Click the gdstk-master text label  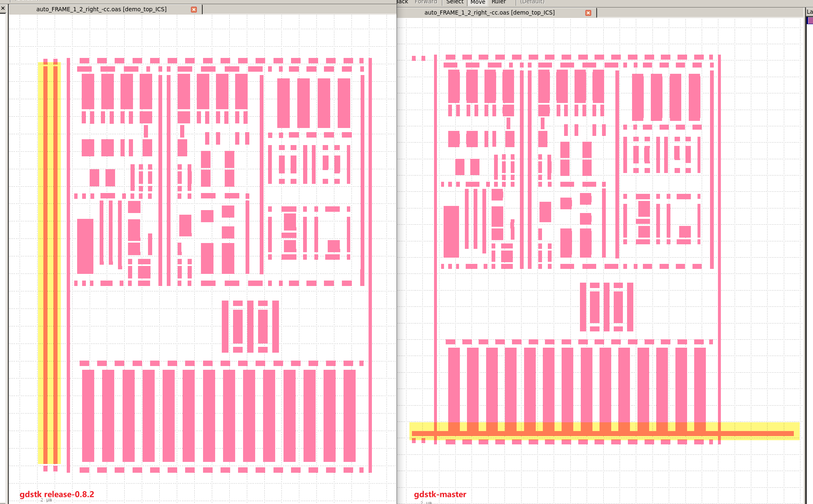tap(440, 494)
